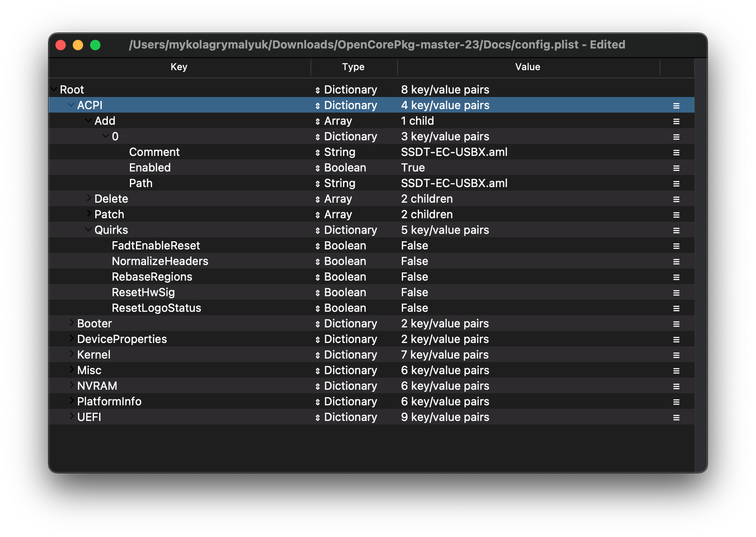
Task: Select the False value for FadtEnableReset
Action: (414, 246)
